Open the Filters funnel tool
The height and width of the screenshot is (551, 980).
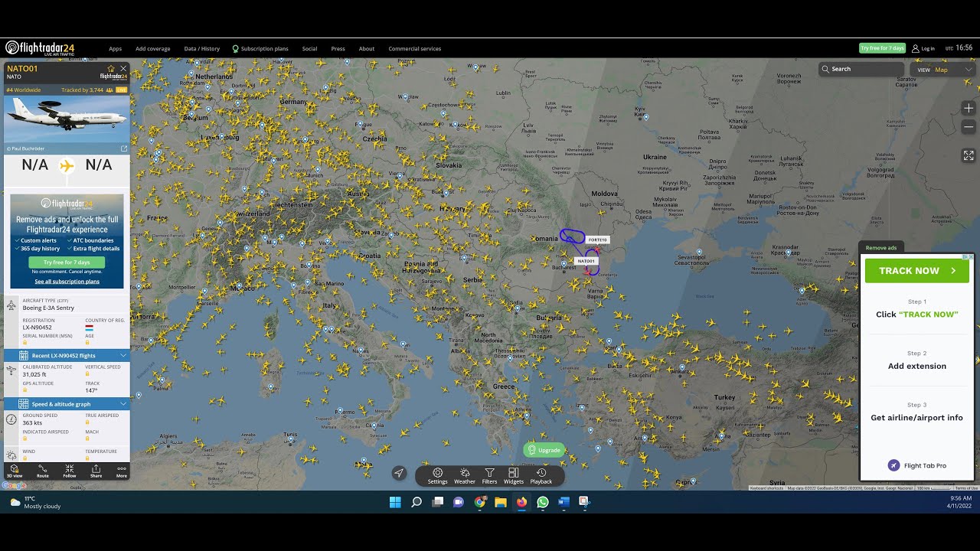pos(490,476)
